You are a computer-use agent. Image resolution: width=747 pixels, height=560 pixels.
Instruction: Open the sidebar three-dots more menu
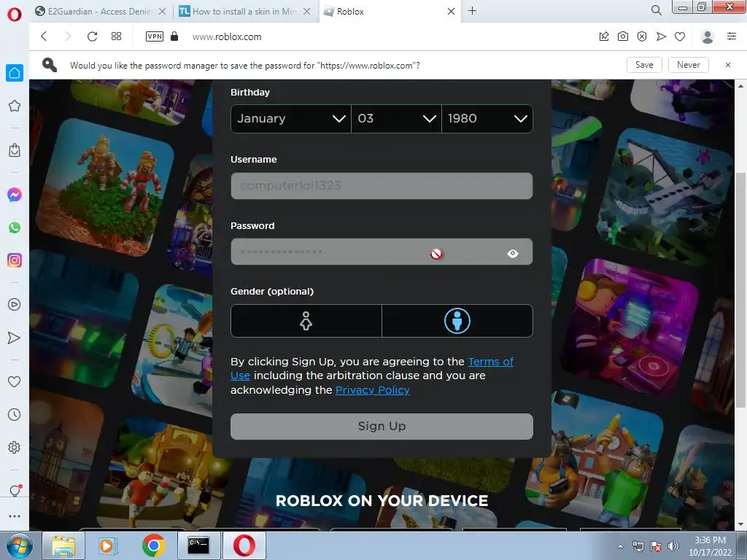[x=15, y=516]
